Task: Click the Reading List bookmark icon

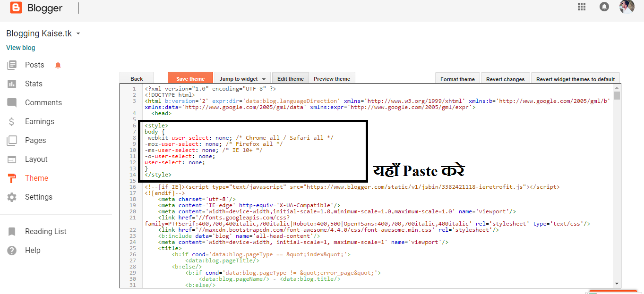Action: (12, 232)
